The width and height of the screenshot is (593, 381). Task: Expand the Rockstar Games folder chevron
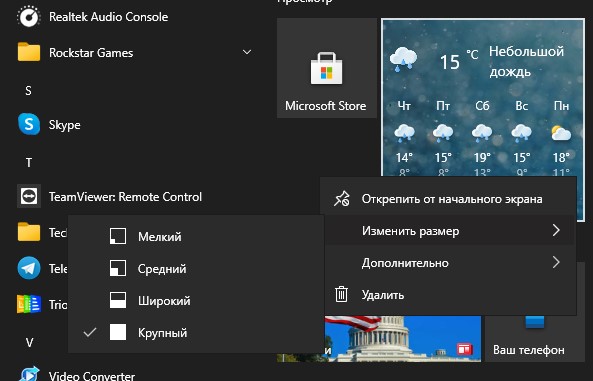(247, 52)
